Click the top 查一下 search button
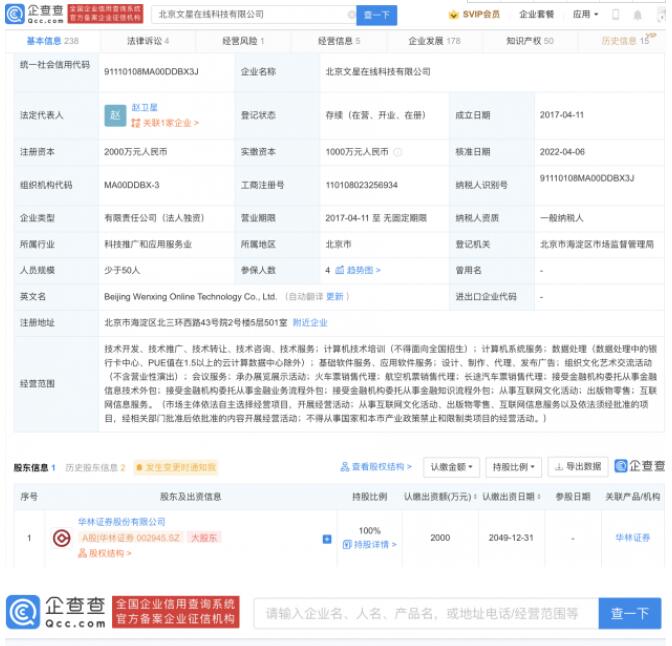This screenshot has height=646, width=672. pos(377,15)
